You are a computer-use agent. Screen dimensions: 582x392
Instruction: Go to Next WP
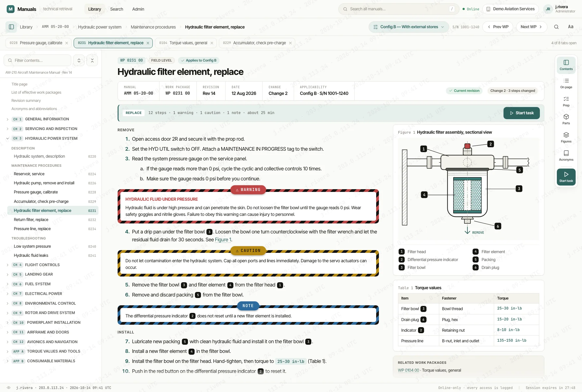[x=531, y=27]
